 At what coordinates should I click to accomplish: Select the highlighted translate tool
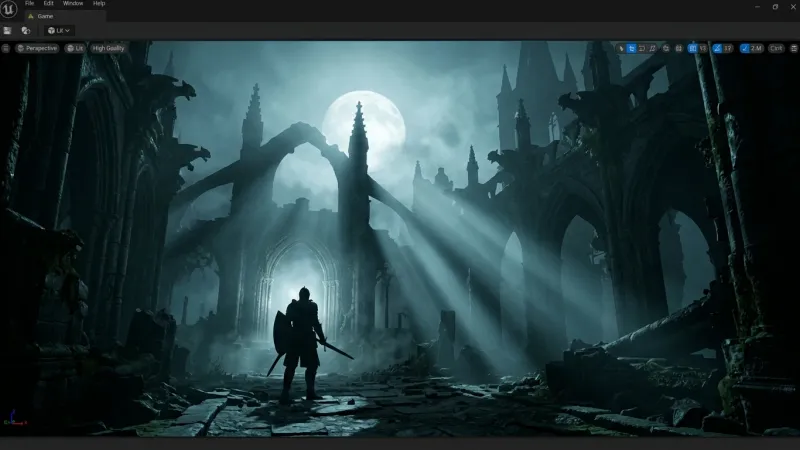pos(632,48)
